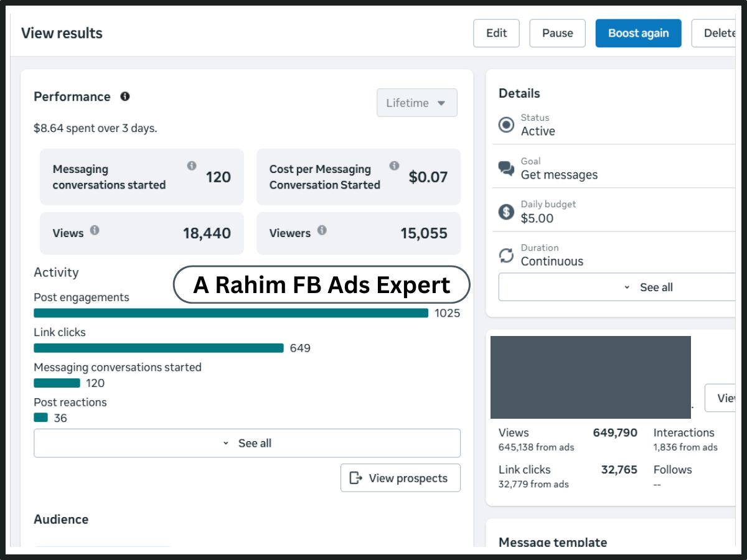
Task: Click the Messaging conversations started activity bar
Action: point(57,383)
